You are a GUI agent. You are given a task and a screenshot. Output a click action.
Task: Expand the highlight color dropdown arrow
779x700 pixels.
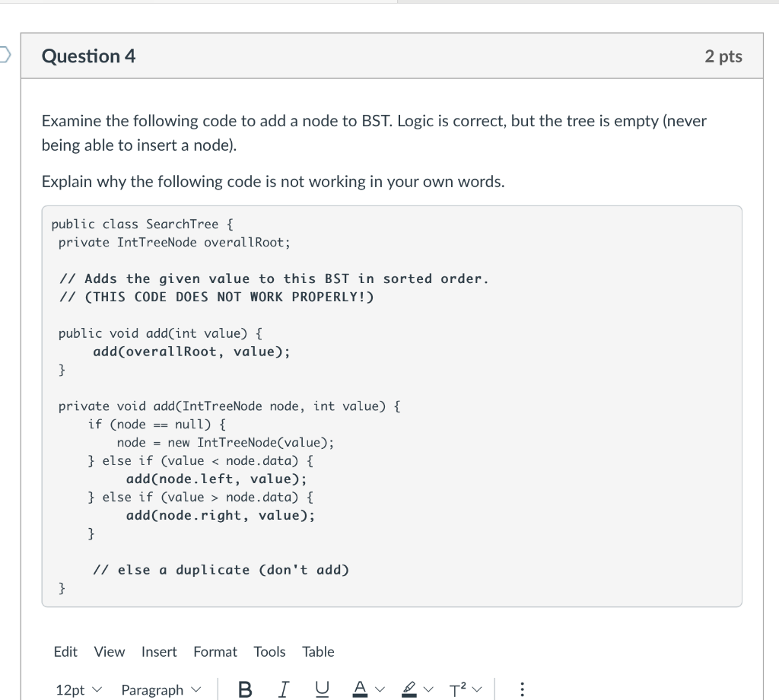tap(427, 689)
